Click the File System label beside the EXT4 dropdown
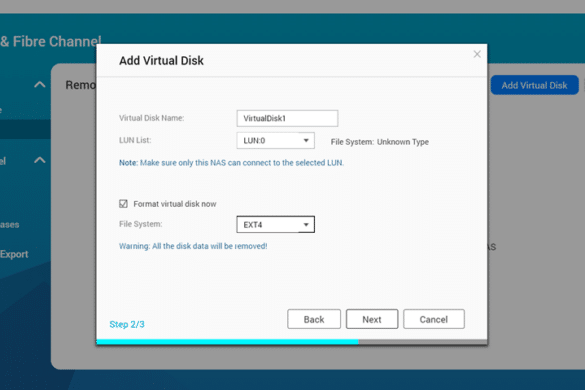 pyautogui.click(x=140, y=224)
